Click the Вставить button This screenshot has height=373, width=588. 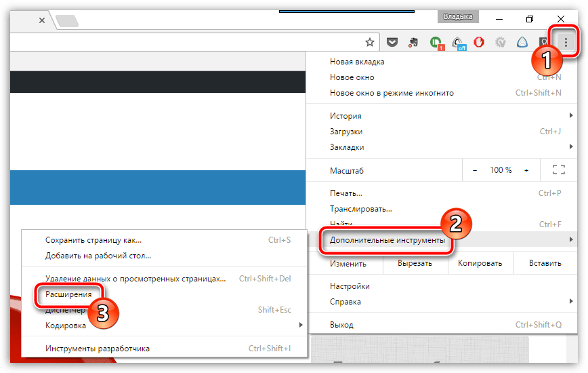point(545,263)
